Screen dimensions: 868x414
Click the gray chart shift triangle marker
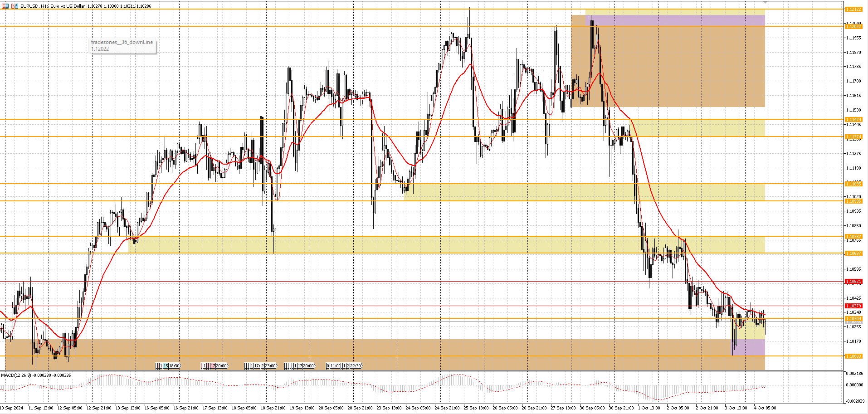tap(765, 3)
